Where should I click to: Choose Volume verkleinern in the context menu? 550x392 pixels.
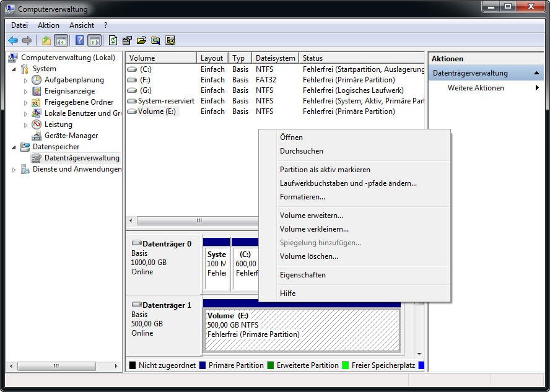click(x=355, y=229)
